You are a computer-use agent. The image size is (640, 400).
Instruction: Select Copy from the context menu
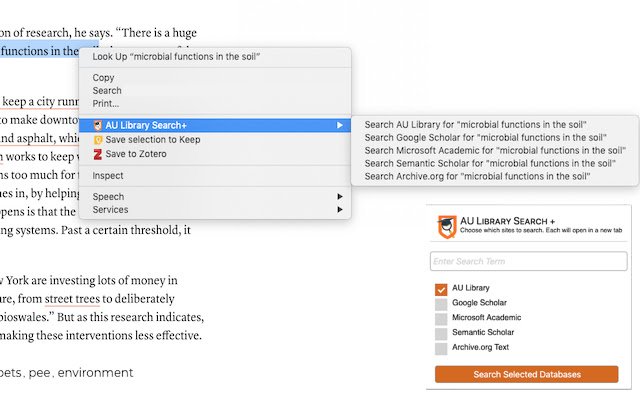[x=103, y=78]
